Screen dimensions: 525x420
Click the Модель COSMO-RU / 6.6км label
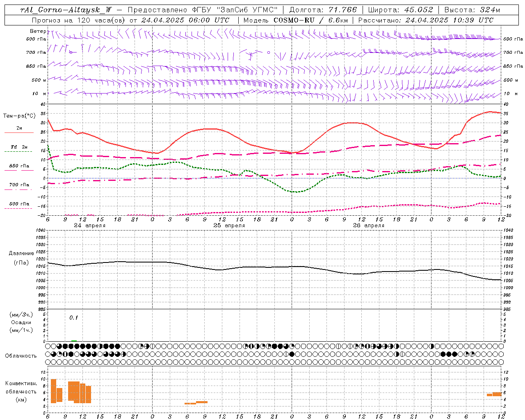(x=296, y=20)
